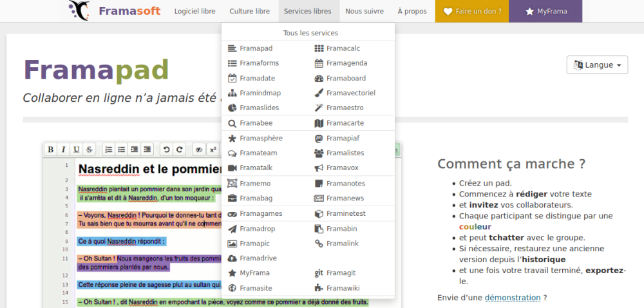Click ordered list button in pad preview
The image size is (644, 308).
pyautogui.click(x=109, y=149)
